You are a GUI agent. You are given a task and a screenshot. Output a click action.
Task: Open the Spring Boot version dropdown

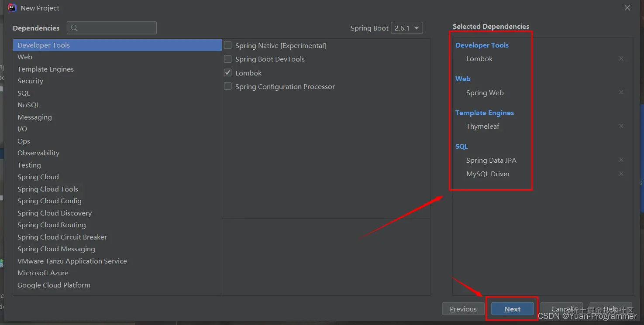[406, 28]
